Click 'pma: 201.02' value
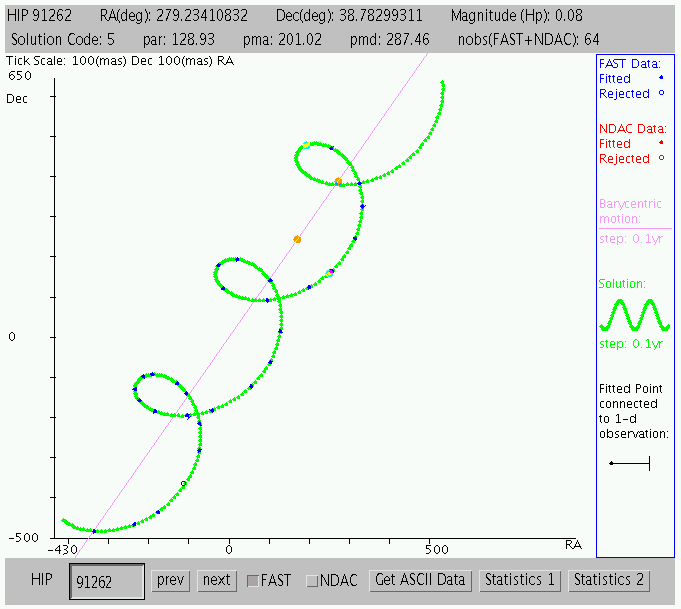Image resolution: width=681 pixels, height=609 pixels. (282, 40)
